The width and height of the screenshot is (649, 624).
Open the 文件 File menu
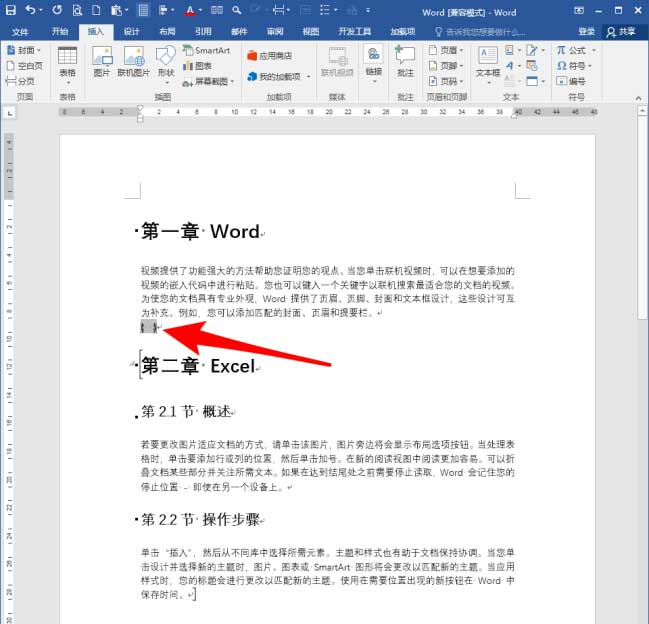(x=20, y=31)
